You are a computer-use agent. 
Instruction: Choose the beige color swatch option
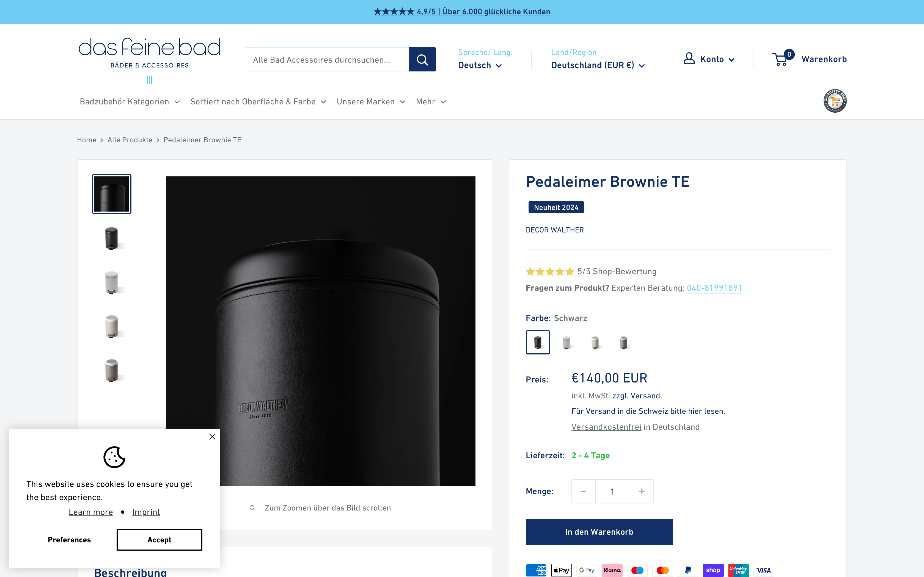coord(595,342)
